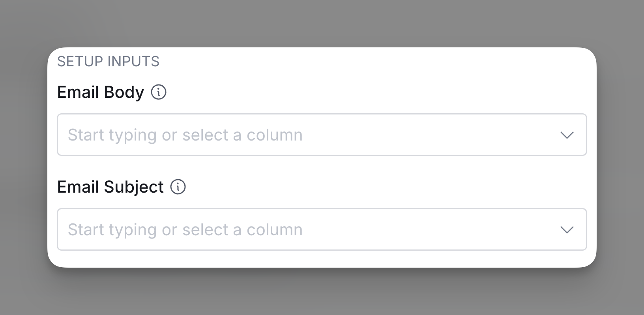Show tooltip for Email Body help icon
644x315 pixels.
(159, 92)
